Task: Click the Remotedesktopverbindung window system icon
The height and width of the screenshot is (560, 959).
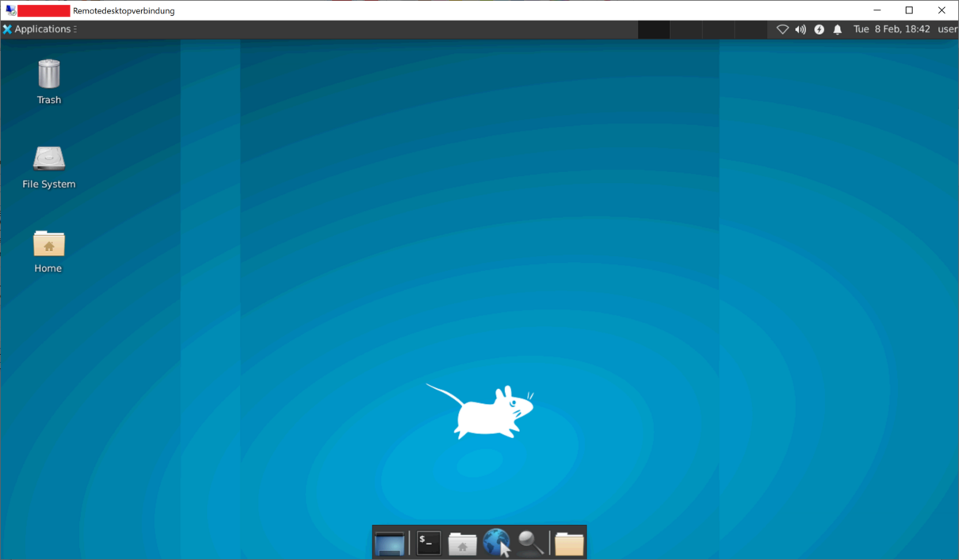Action: click(x=10, y=10)
